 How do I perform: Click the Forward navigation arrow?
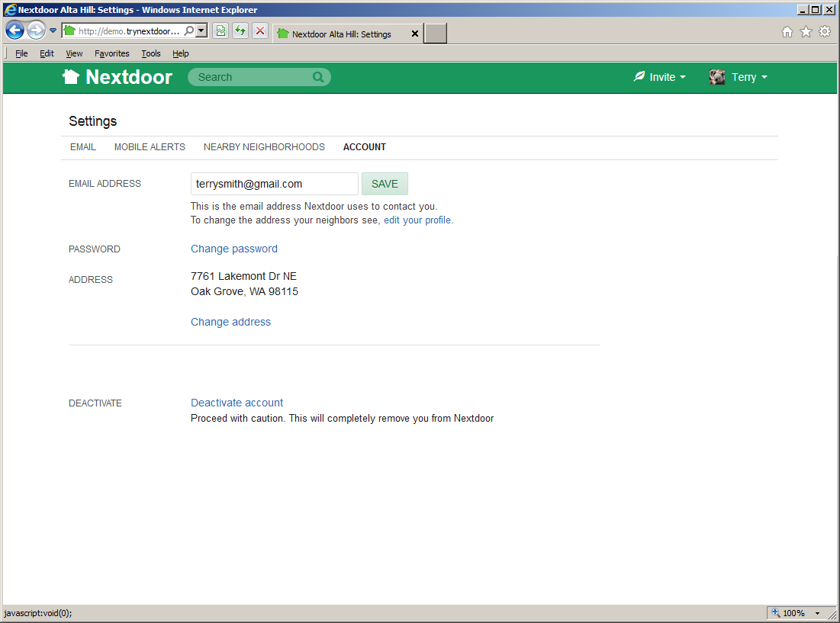(35, 30)
